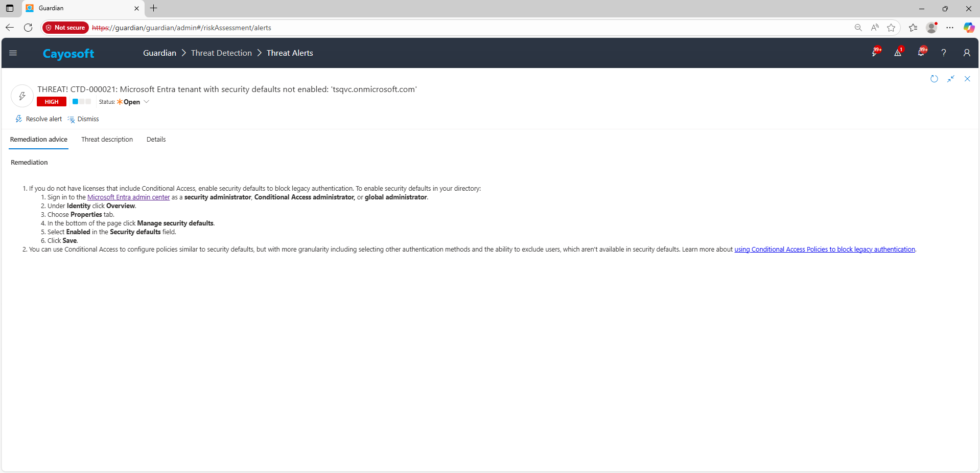Open the hamburger navigation menu
Screen dimensions: 980x473
click(x=13, y=53)
